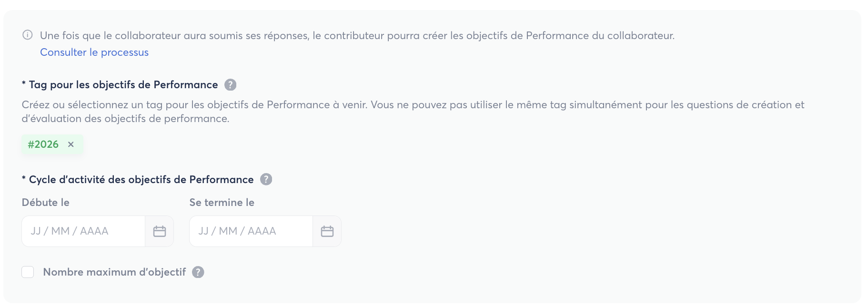Focus the Débute le date field
The image size is (868, 308).
(83, 231)
